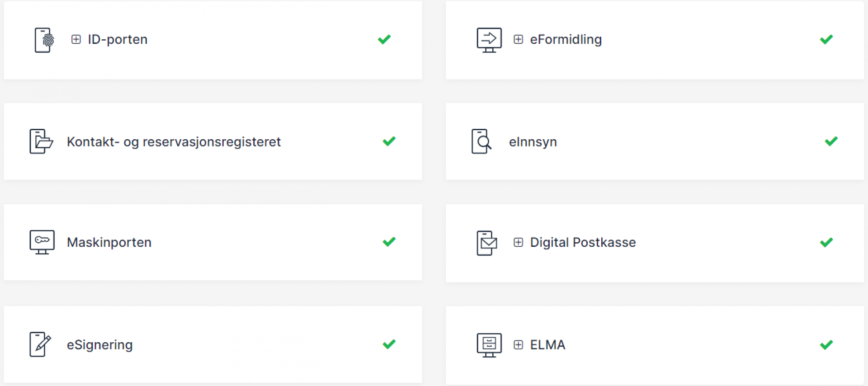Click the ID-porten fingerprint phone icon

(x=44, y=40)
